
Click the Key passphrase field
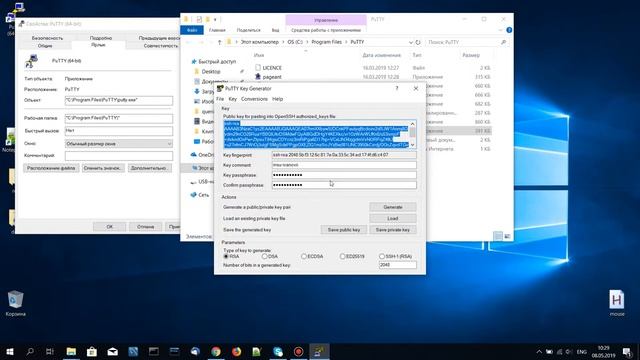[344, 175]
